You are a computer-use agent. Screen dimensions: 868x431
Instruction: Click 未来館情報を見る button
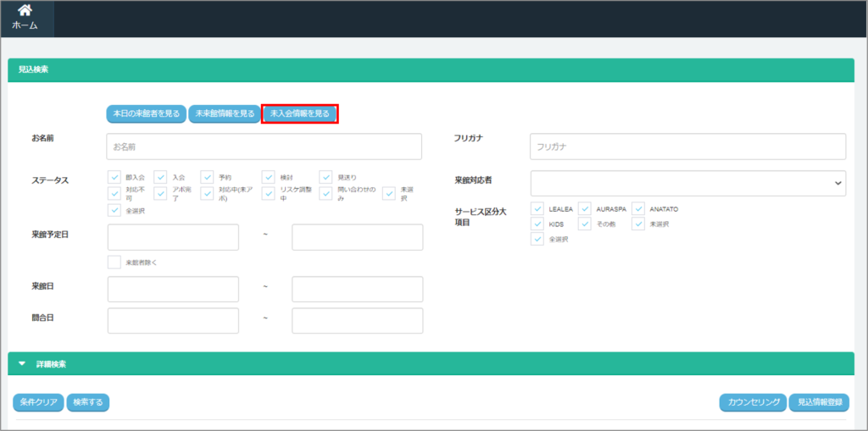(x=224, y=113)
